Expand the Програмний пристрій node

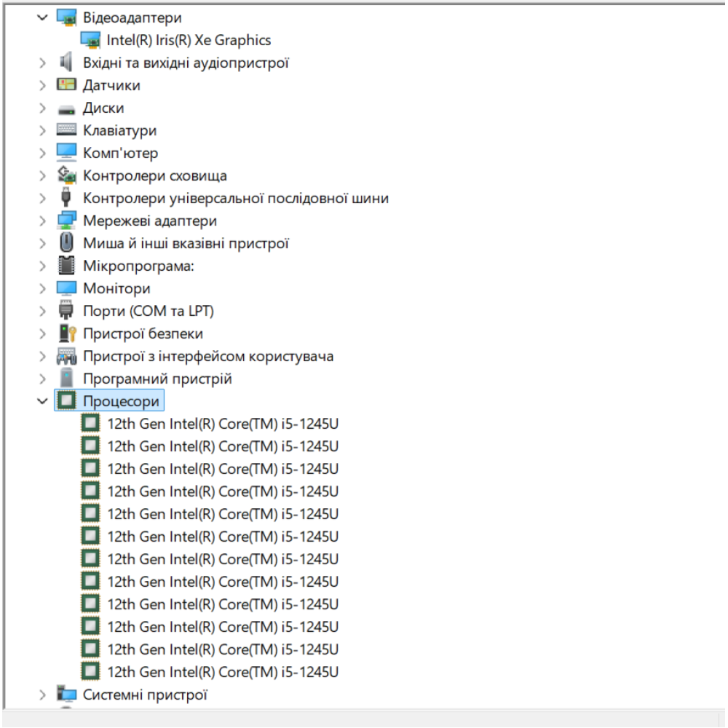(x=42, y=379)
